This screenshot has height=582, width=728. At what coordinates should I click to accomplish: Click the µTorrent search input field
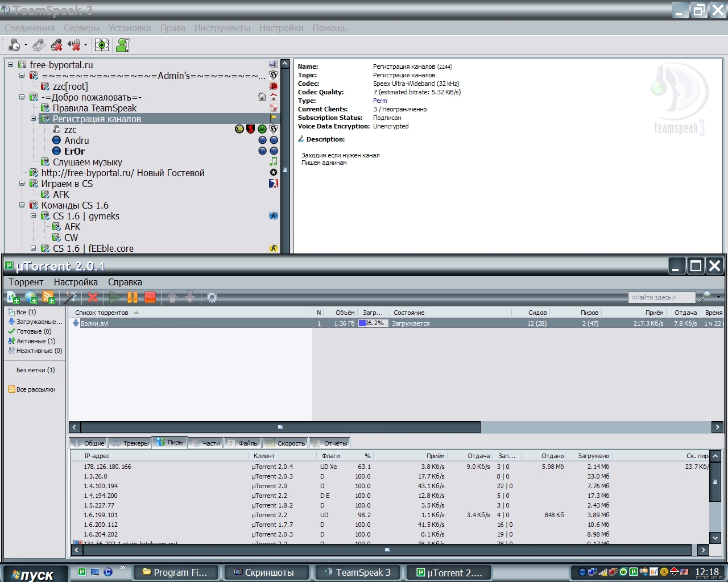click(x=662, y=297)
